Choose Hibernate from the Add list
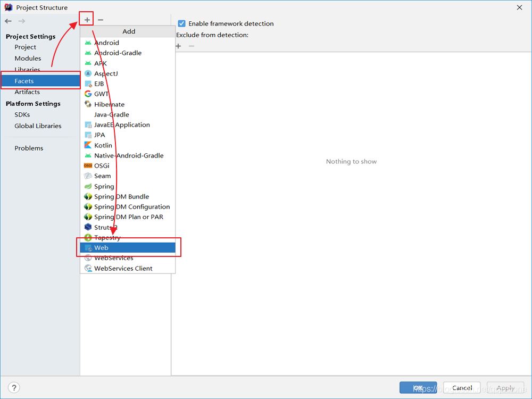532x399 pixels. point(109,104)
